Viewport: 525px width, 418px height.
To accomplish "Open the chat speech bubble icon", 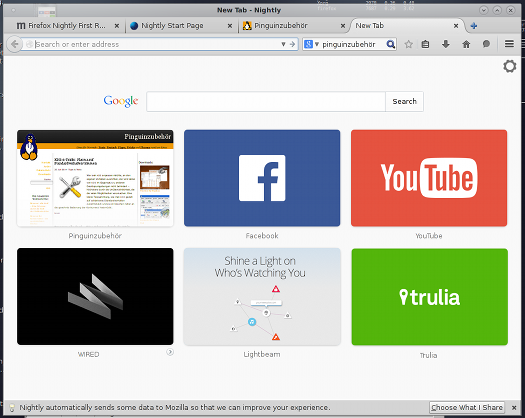I will (486, 44).
